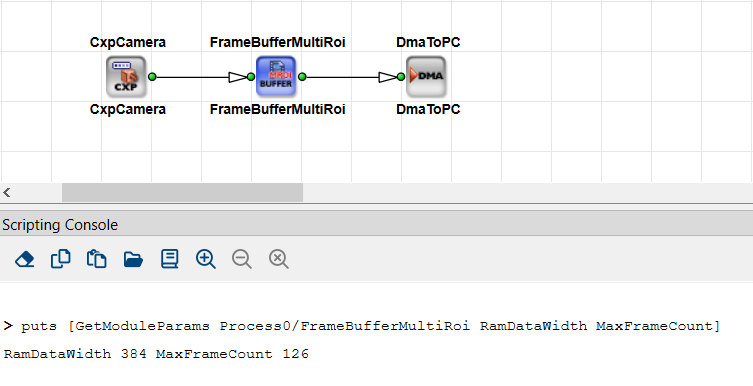Paste into console with the clipboard icon
Image resolution: width=753 pixels, height=386 pixels.
coord(97,259)
